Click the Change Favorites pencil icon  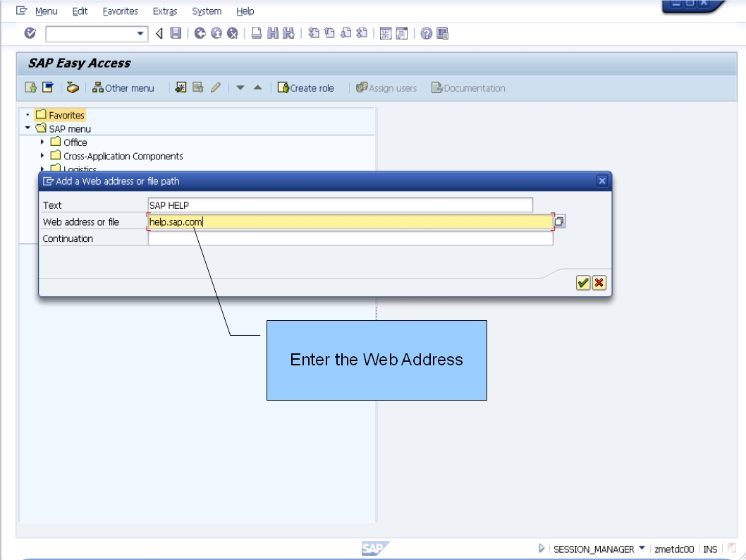point(216,87)
